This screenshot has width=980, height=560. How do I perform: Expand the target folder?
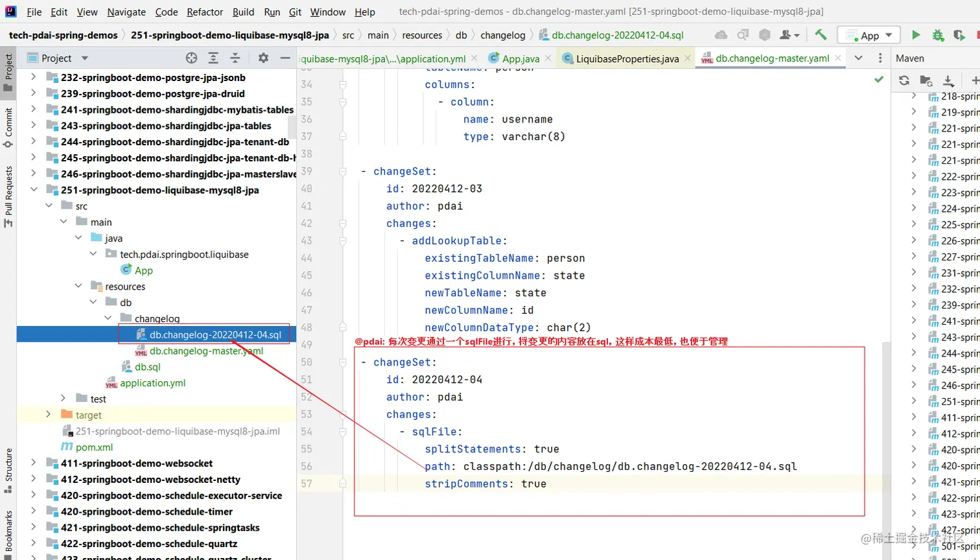49,414
